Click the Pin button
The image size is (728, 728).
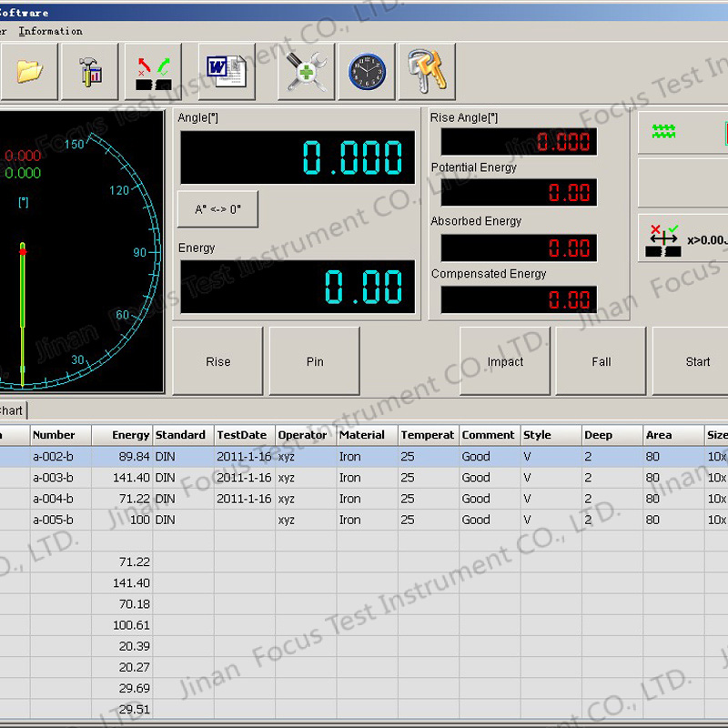[x=315, y=361]
